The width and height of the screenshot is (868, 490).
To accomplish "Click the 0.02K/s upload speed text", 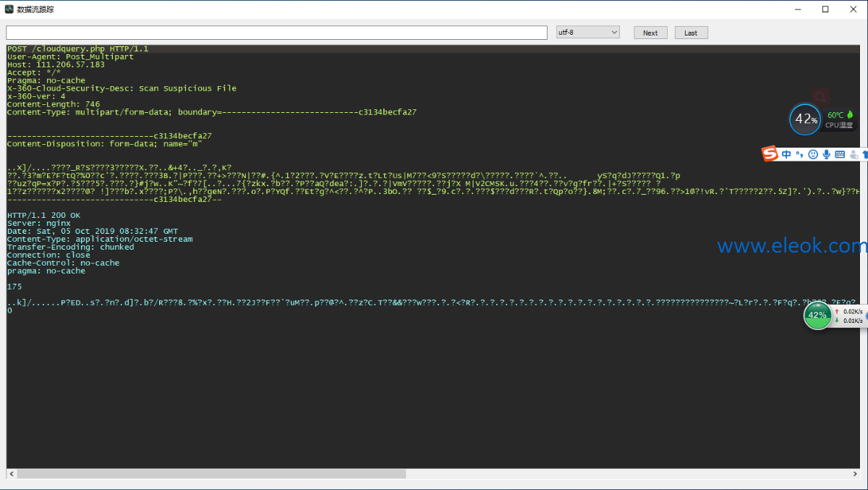I will [x=854, y=311].
